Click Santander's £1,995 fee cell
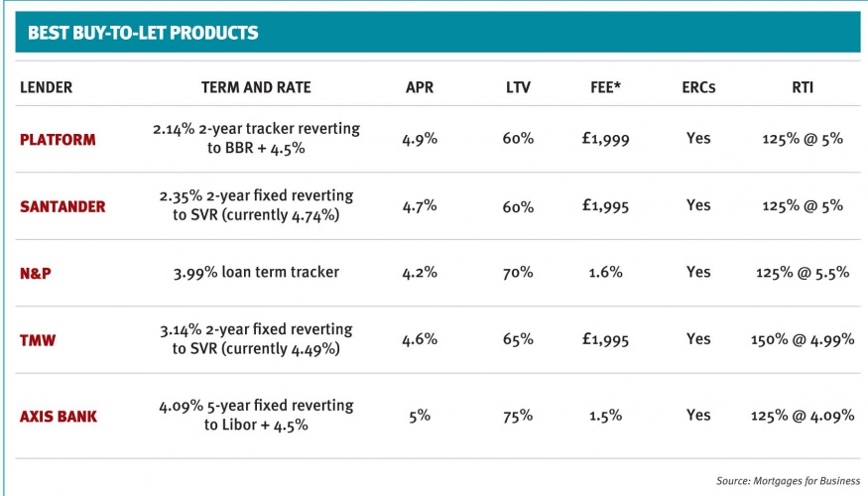 [605, 206]
